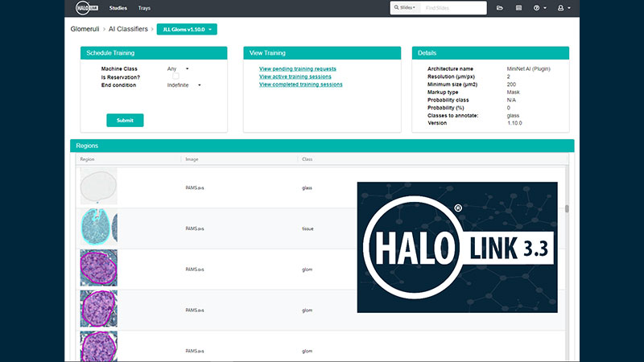Open the Trays menu
This screenshot has width=644, height=362.
click(x=144, y=8)
